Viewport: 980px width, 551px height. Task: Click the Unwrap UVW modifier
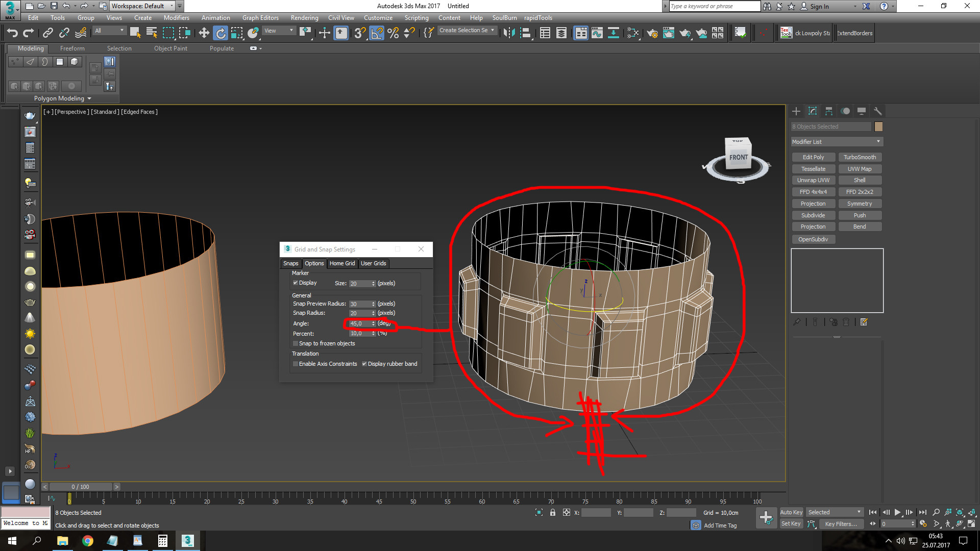click(x=814, y=180)
